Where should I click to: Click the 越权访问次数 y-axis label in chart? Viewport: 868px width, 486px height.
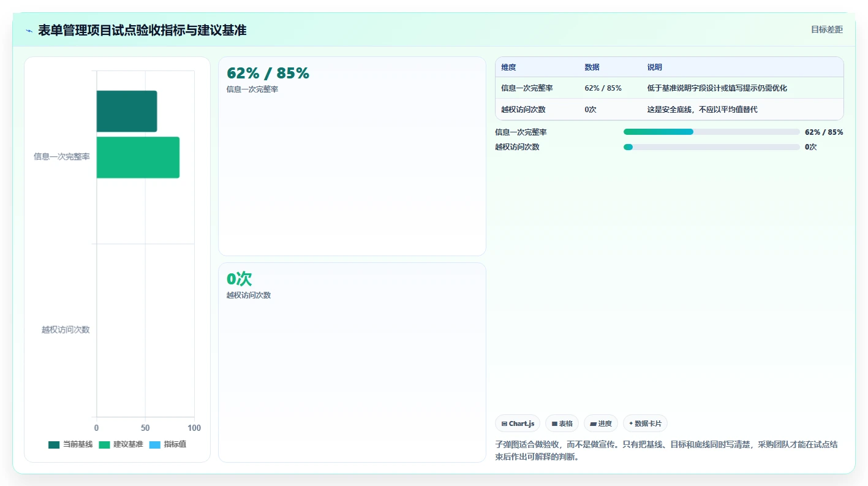pyautogui.click(x=66, y=330)
